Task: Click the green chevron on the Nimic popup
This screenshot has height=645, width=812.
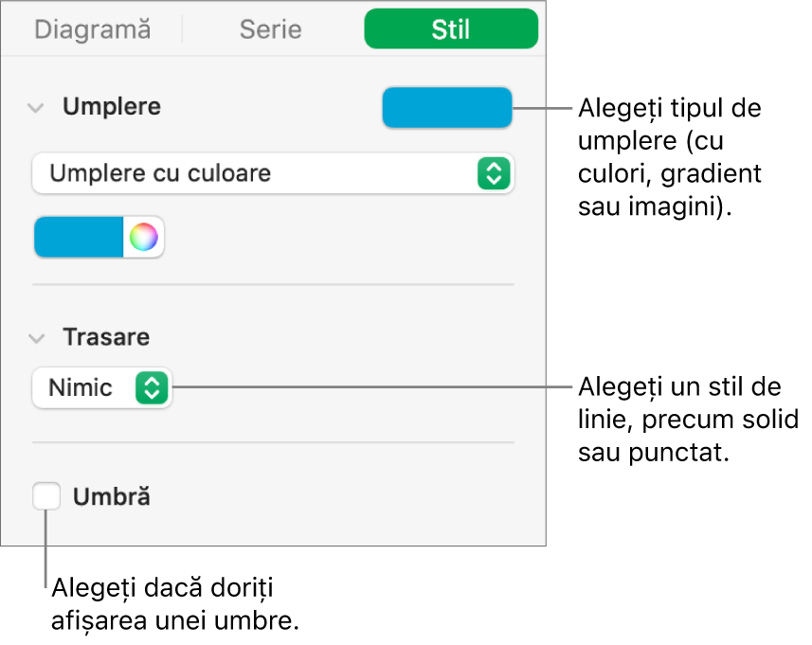Action: pyautogui.click(x=152, y=387)
